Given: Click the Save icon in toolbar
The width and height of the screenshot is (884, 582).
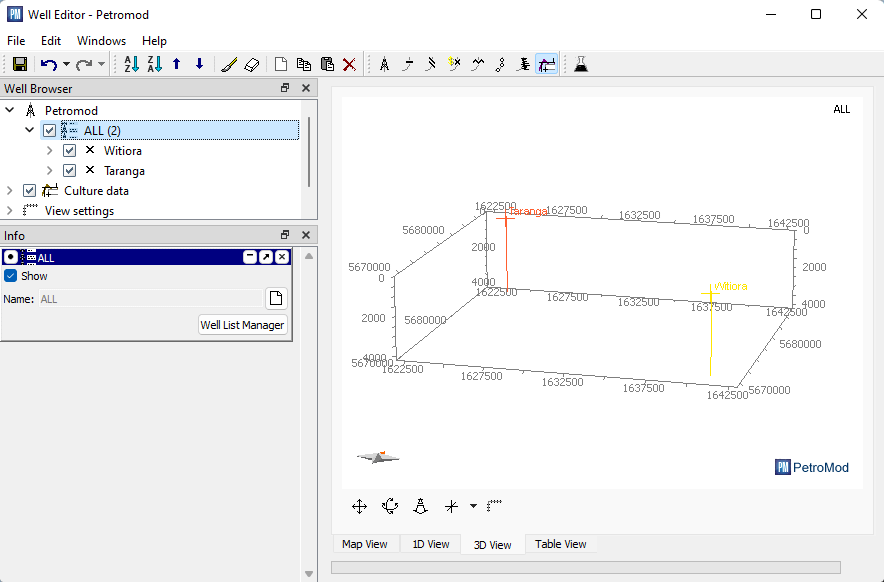Looking at the screenshot, I should pos(19,64).
